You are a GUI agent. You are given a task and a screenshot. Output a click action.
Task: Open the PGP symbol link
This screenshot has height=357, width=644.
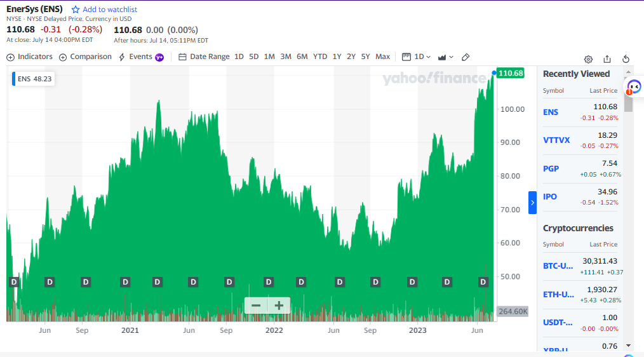(551, 168)
